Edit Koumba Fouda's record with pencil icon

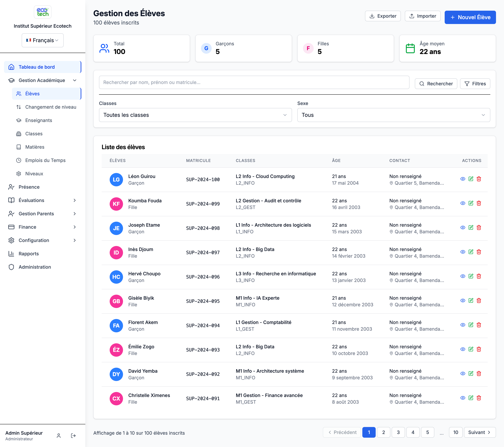pyautogui.click(x=471, y=203)
